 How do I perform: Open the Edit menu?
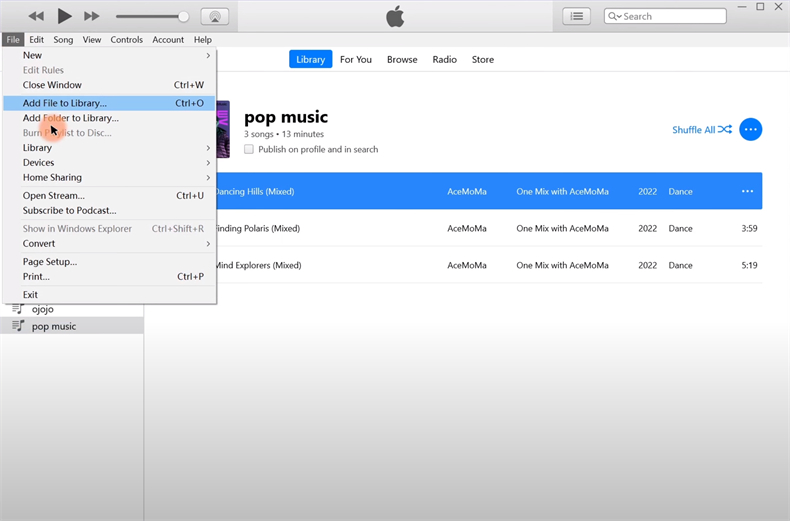(36, 39)
